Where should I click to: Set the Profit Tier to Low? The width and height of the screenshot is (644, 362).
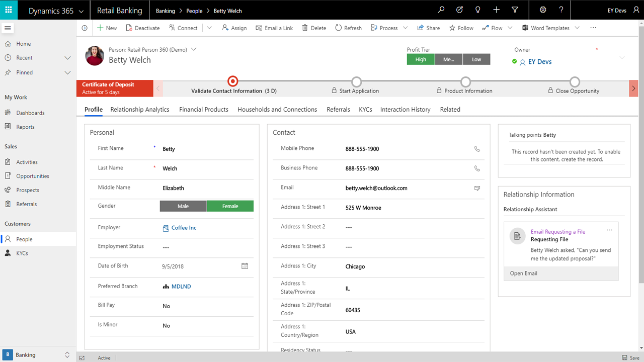[476, 59]
